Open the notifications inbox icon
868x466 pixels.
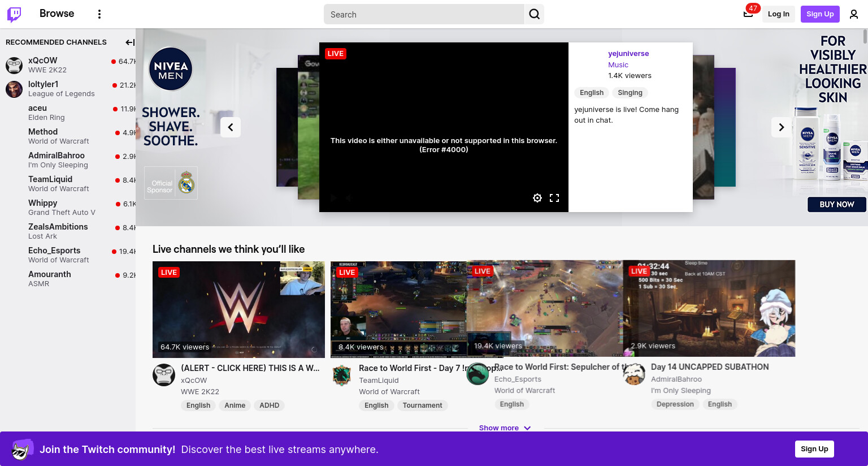(x=748, y=14)
